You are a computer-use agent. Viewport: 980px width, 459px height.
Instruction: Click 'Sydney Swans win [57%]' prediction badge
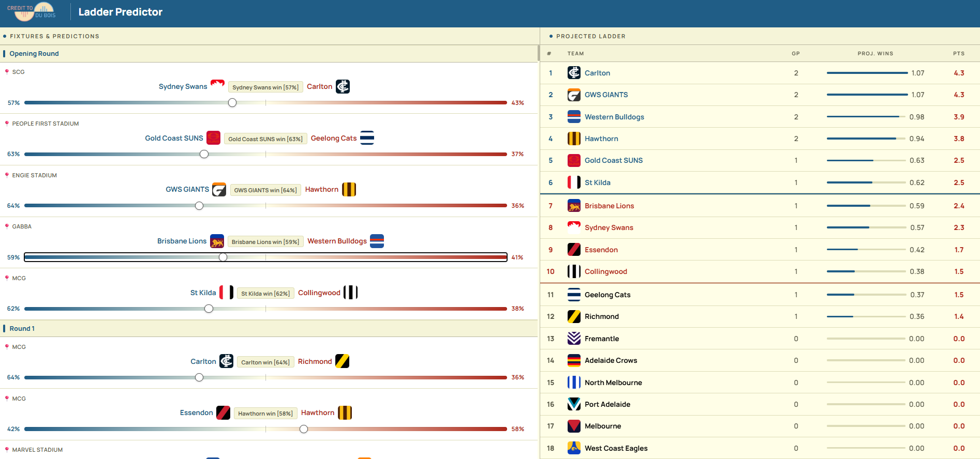pyautogui.click(x=265, y=87)
